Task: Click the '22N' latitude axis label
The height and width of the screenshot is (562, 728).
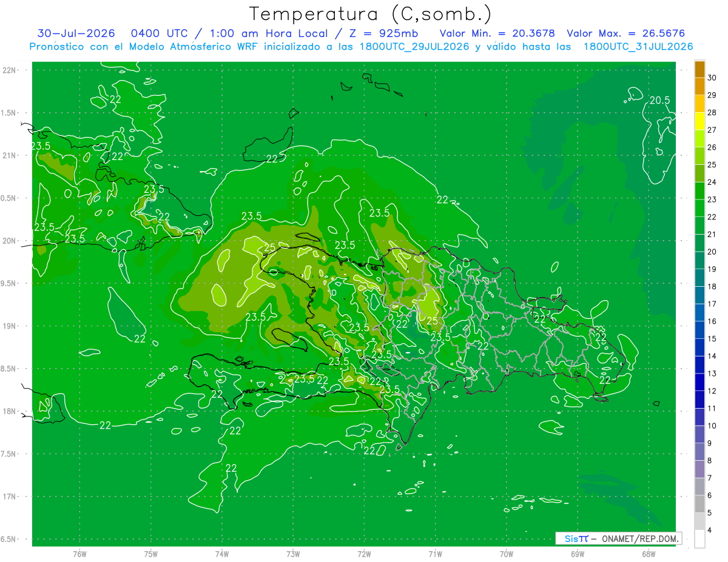Action: click(10, 70)
